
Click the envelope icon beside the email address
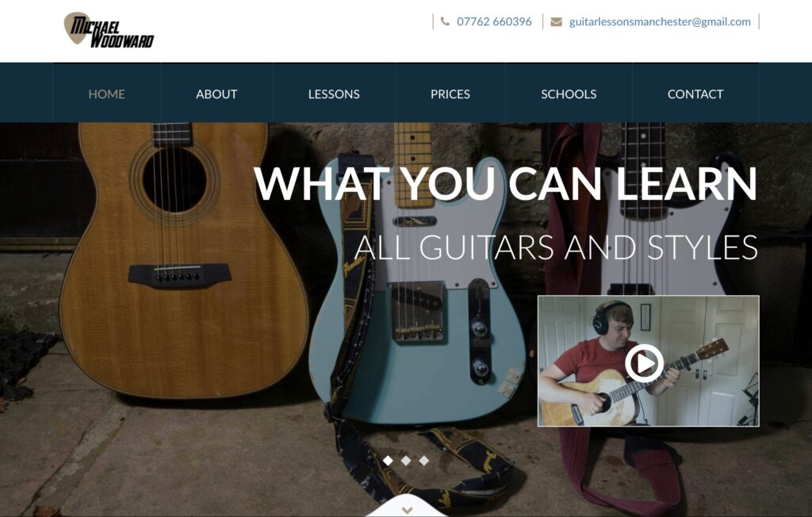(556, 21)
